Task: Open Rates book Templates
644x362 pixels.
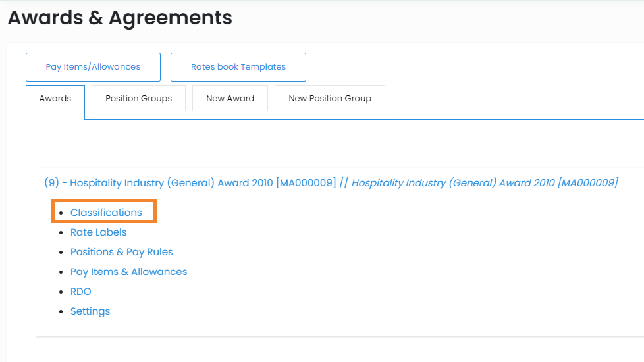Action: tap(238, 67)
